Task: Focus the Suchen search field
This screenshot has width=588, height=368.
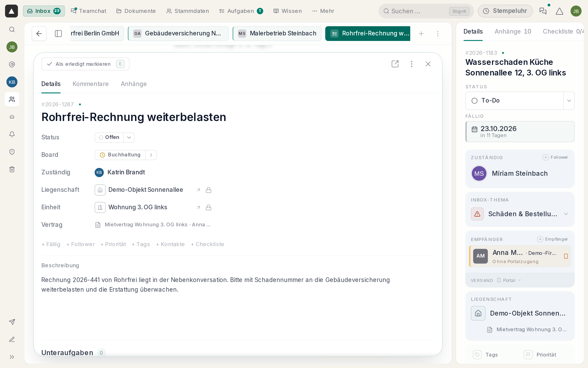Action: tap(426, 11)
